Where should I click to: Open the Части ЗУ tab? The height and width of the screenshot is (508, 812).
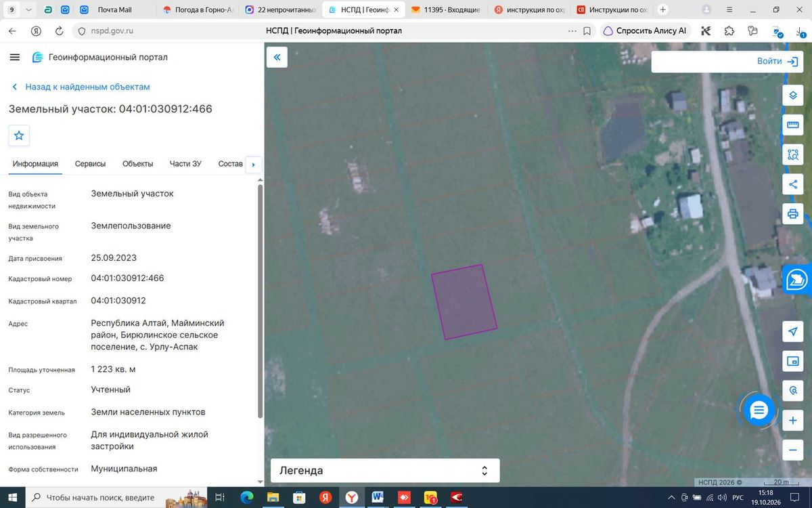click(185, 164)
